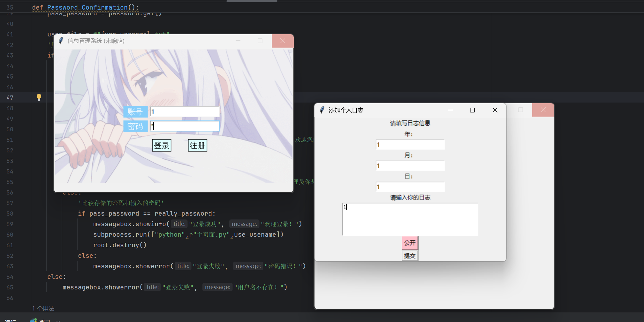Focus the 年 year entry field
This screenshot has height=322, width=644.
coord(410,145)
